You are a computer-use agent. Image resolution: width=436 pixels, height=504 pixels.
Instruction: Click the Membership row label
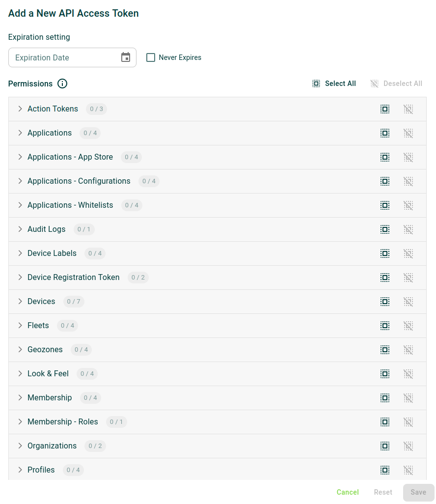50,397
